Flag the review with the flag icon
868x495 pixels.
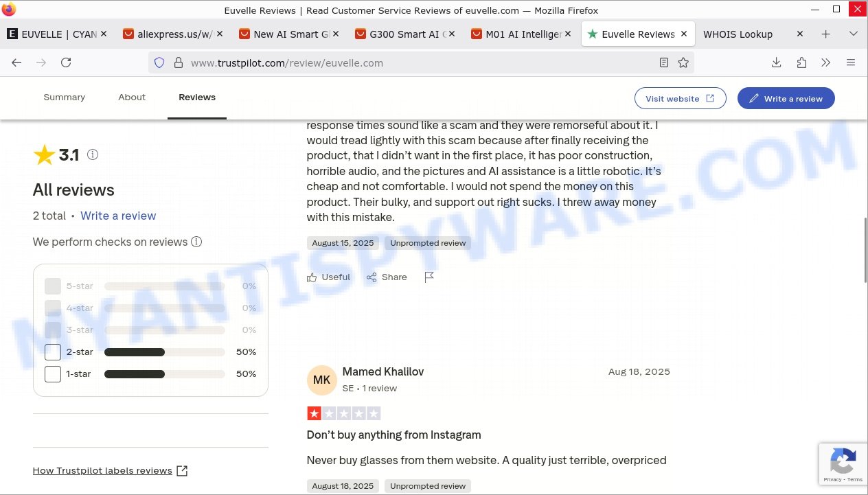coord(429,277)
